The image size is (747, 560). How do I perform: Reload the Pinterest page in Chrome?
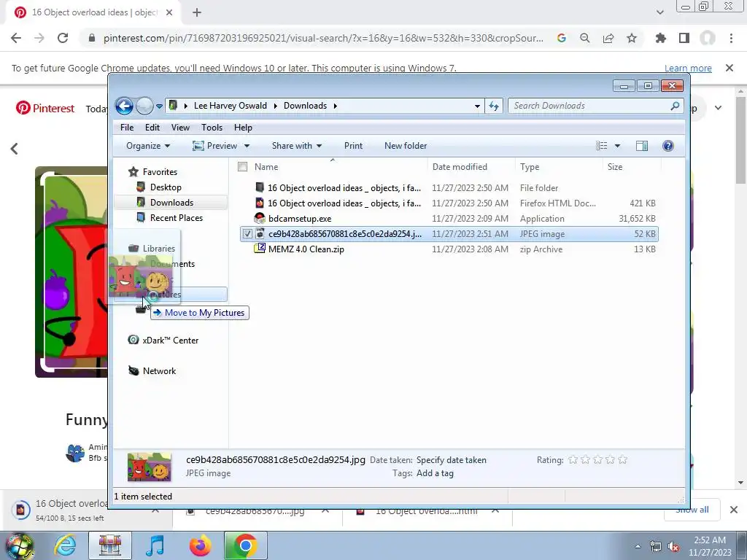[x=63, y=38]
